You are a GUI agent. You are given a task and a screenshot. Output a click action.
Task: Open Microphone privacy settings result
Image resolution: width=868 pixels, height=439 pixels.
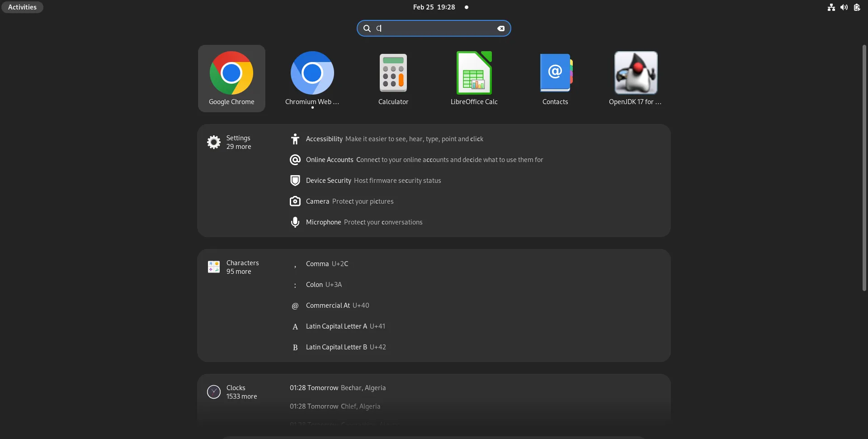coord(476,222)
